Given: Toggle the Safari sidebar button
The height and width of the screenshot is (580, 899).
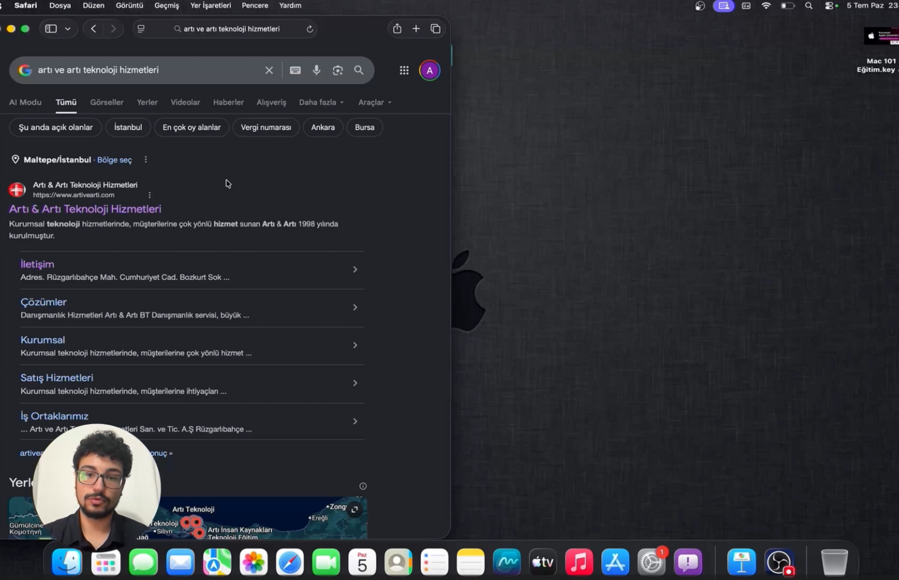Looking at the screenshot, I should 51,29.
